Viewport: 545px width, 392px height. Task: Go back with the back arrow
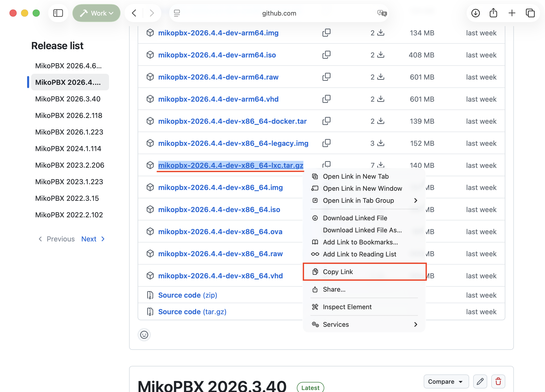pyautogui.click(x=134, y=13)
